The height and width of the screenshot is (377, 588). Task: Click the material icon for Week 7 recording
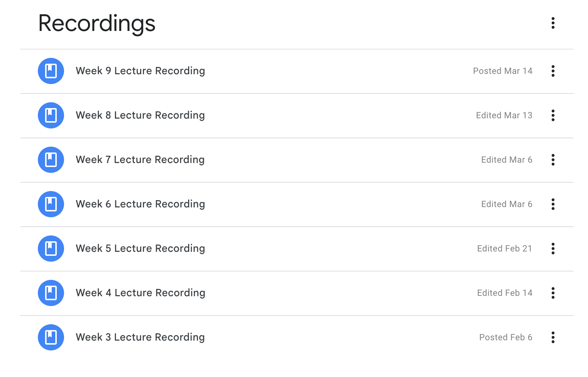51,160
